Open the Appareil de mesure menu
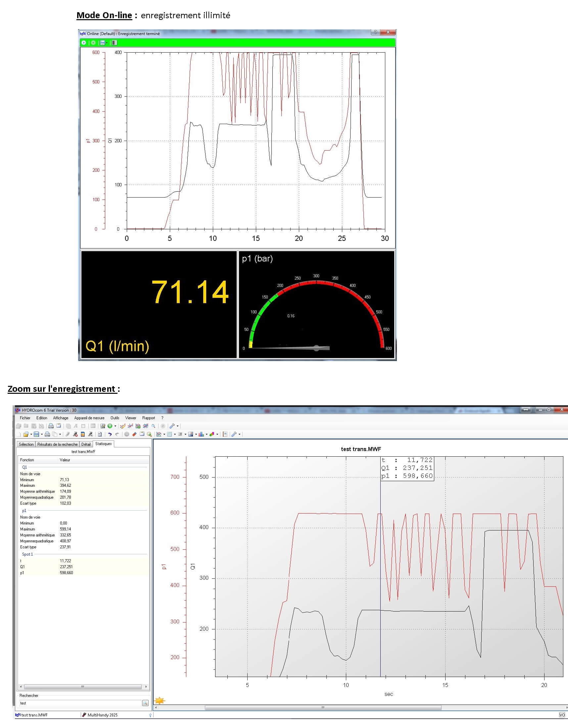The image size is (568, 728). coord(89,418)
